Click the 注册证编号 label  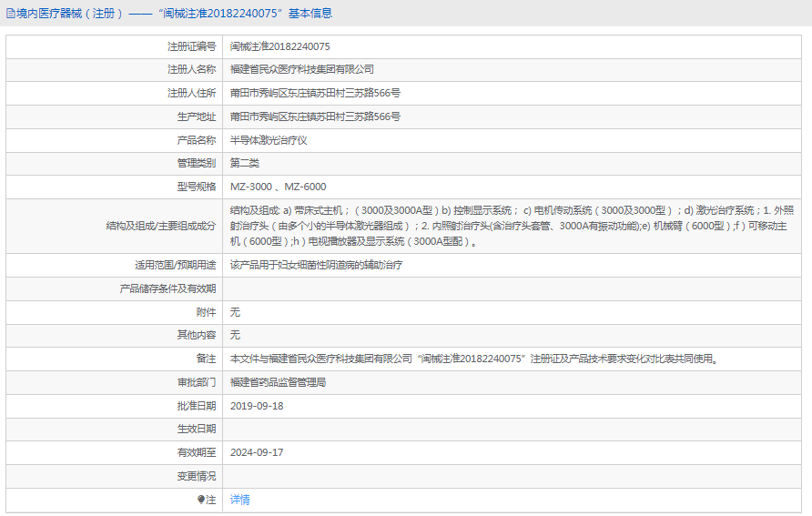coord(191,46)
